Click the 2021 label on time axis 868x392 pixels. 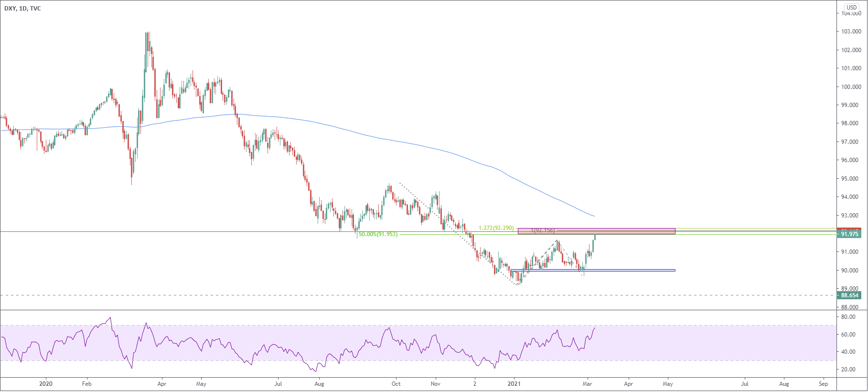514,383
